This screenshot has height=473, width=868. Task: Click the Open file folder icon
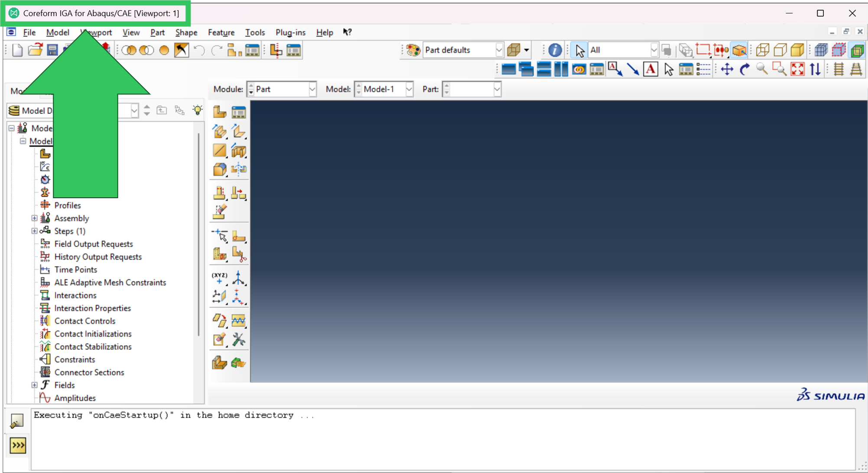coord(35,50)
